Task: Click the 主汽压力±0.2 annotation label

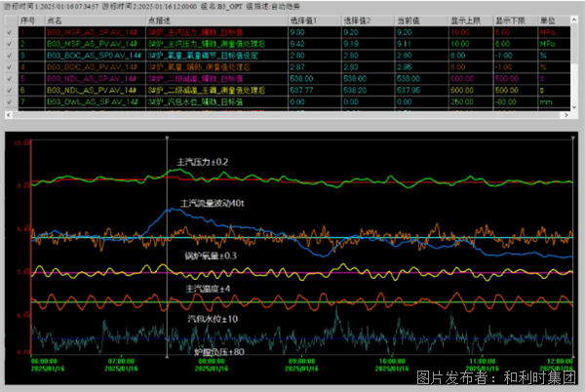Action: pyautogui.click(x=202, y=161)
